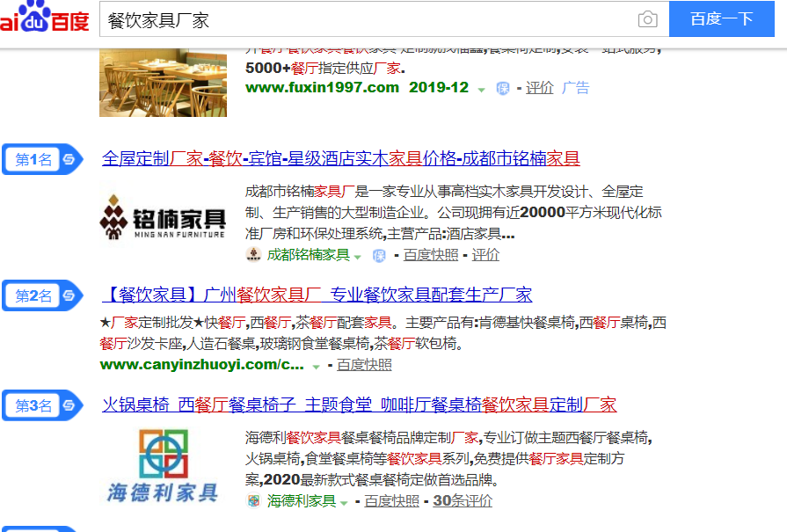The width and height of the screenshot is (787, 532).
Task: Open the restaurant furniture ad thumbnail
Action: coord(164,83)
